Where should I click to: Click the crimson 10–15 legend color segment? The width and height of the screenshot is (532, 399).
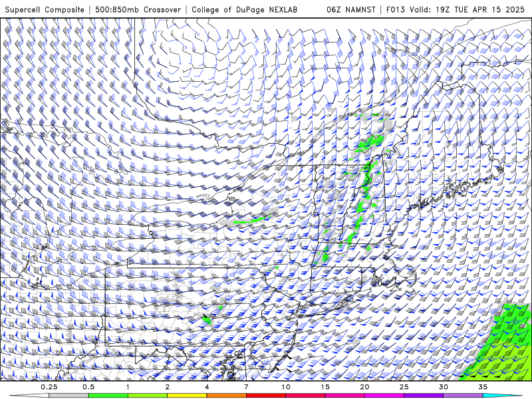[x=305, y=396]
